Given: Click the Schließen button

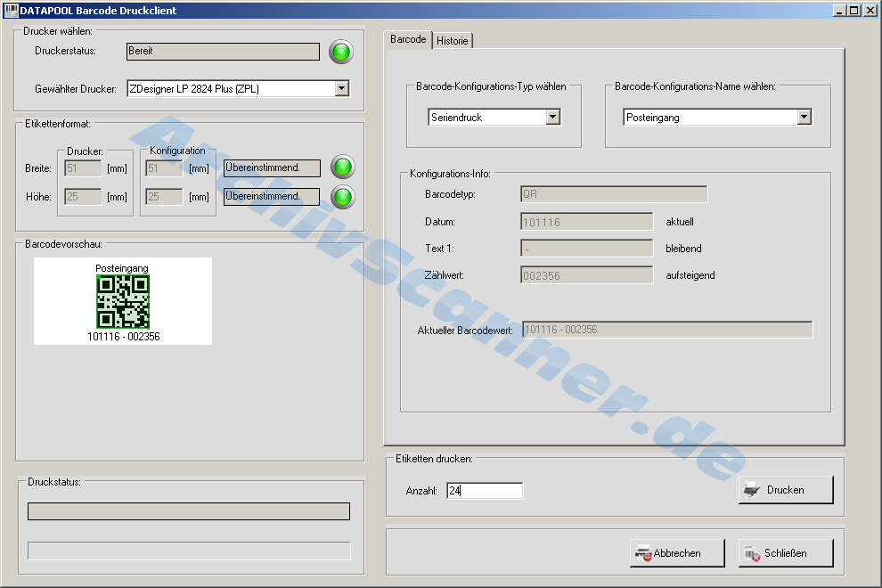Looking at the screenshot, I should 785,553.
